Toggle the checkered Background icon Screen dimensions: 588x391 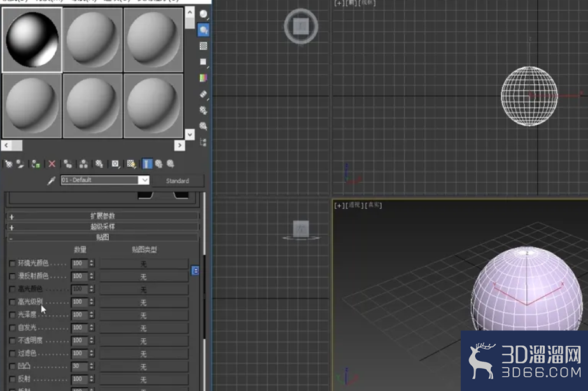coord(203,46)
